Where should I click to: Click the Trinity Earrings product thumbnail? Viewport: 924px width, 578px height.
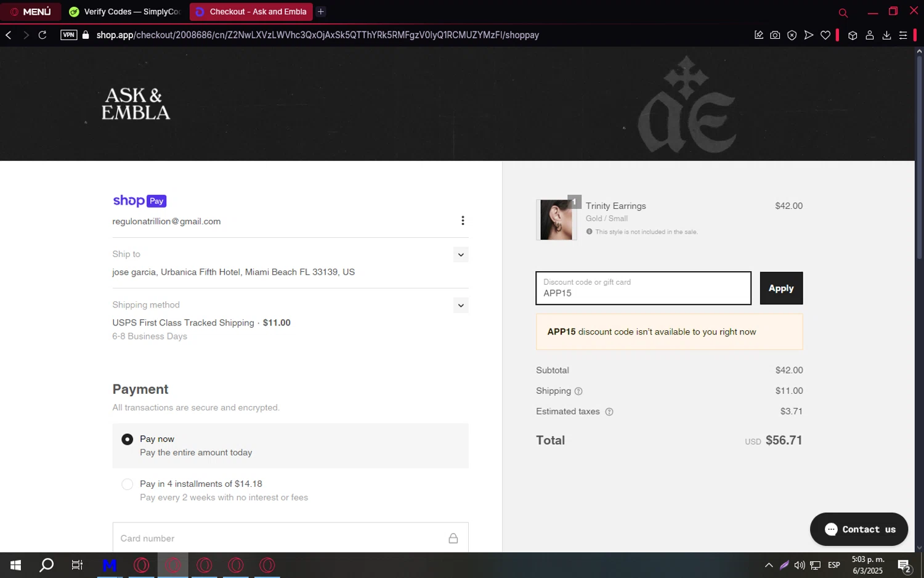556,219
